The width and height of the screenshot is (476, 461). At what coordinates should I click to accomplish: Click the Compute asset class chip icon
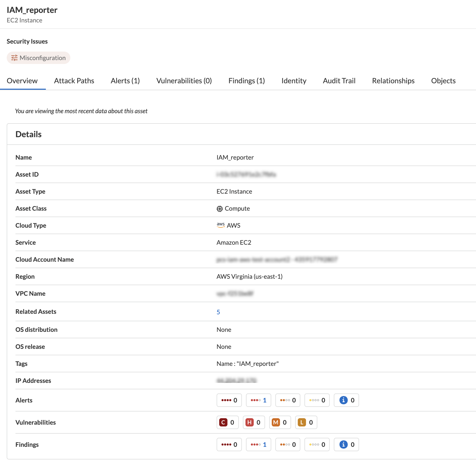219,209
